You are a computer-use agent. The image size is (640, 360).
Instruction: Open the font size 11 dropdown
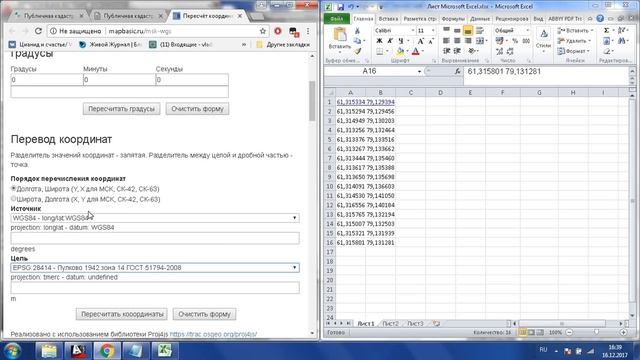[433, 31]
